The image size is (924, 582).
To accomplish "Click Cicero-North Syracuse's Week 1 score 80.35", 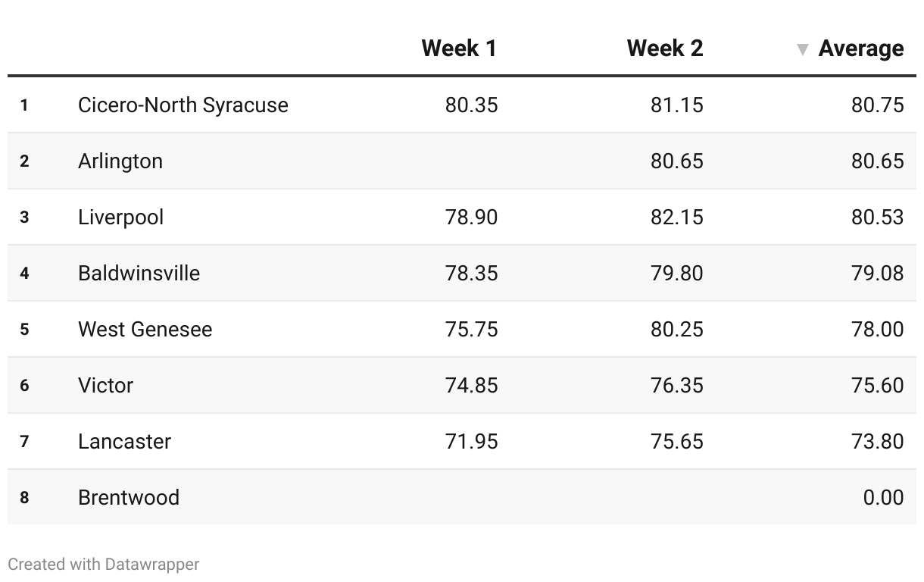I will point(471,105).
